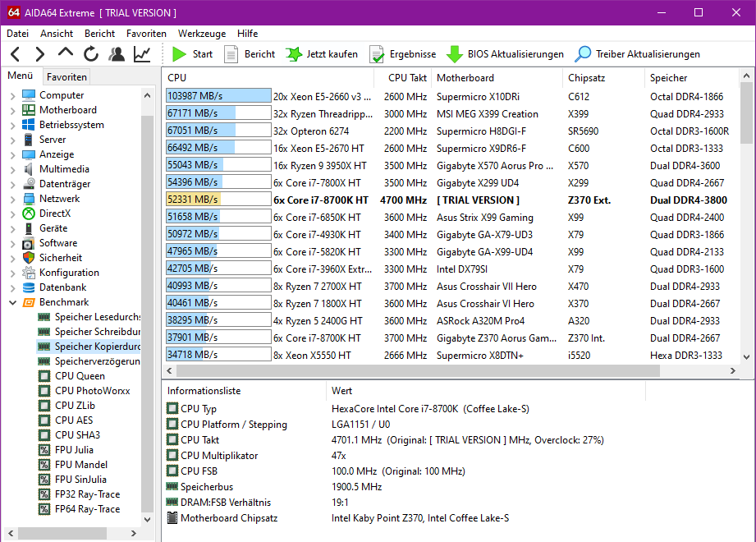The height and width of the screenshot is (542, 756).
Task: Click the AIDA64 app logo in title bar
Action: pos(13,12)
